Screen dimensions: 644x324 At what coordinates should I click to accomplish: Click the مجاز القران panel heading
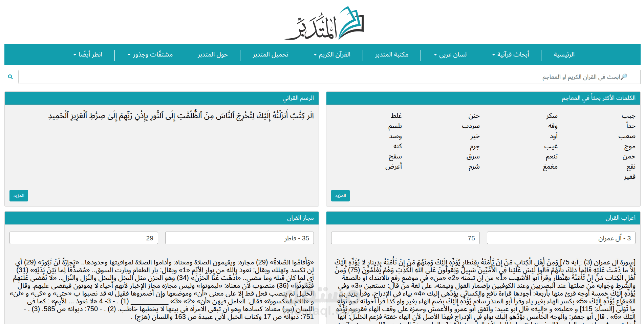(300, 218)
